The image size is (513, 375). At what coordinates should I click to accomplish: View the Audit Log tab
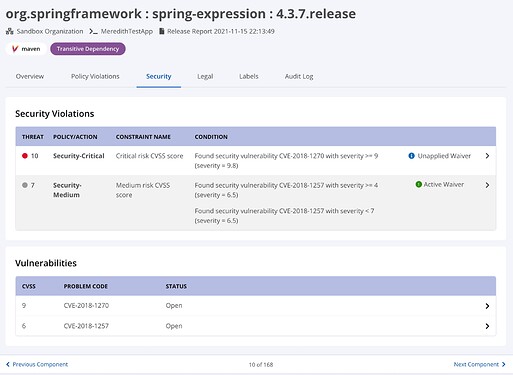pyautogui.click(x=299, y=76)
